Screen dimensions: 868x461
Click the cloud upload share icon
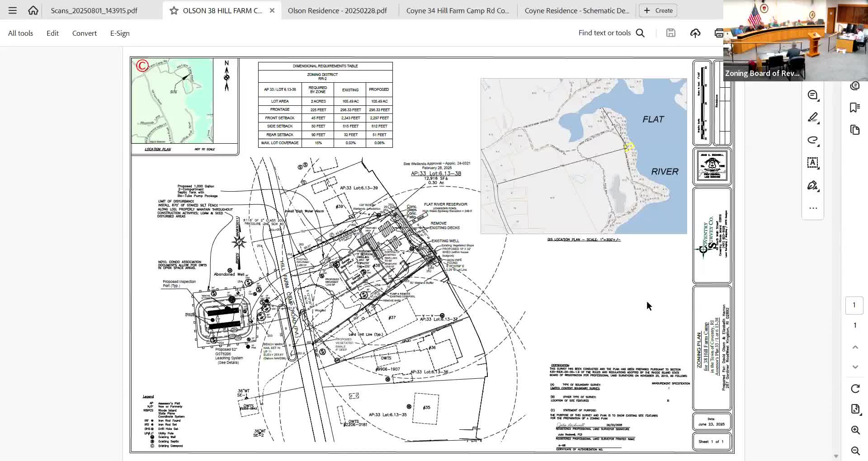(695, 33)
